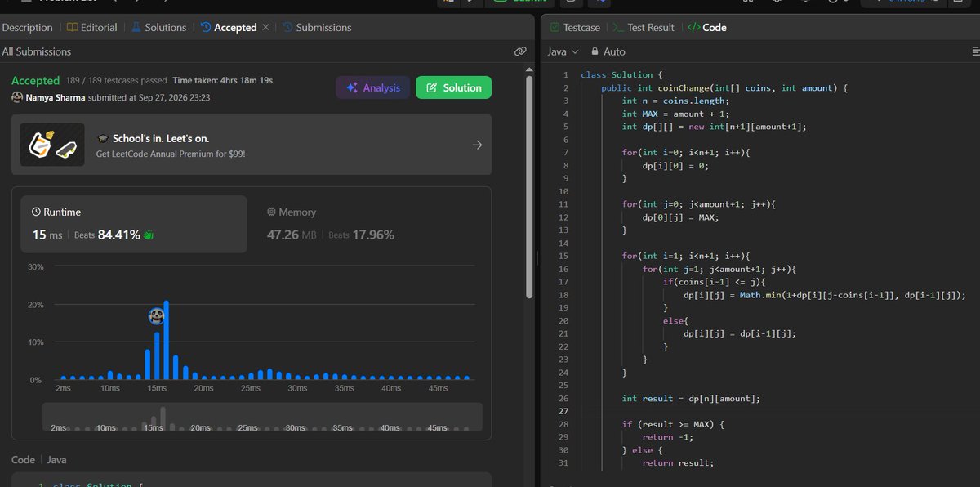Click the "submitted at Sep 27, 2026 23:23" text
The image size is (980, 487).
149,97
